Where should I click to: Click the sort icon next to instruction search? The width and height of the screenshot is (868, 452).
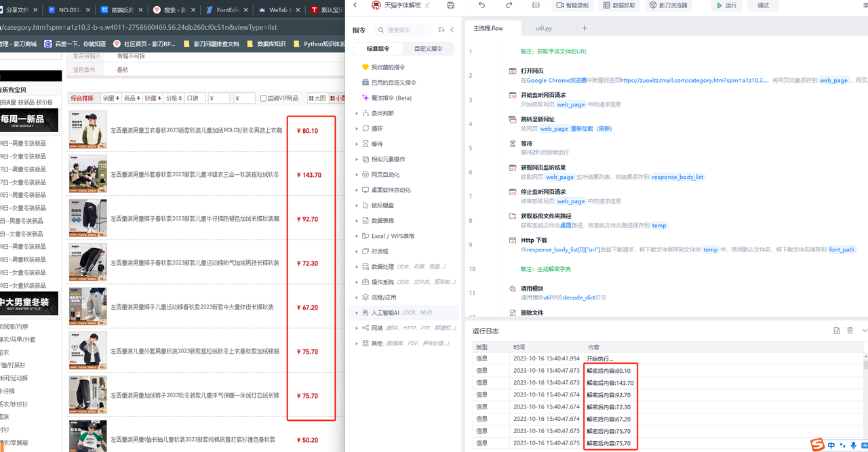441,30
